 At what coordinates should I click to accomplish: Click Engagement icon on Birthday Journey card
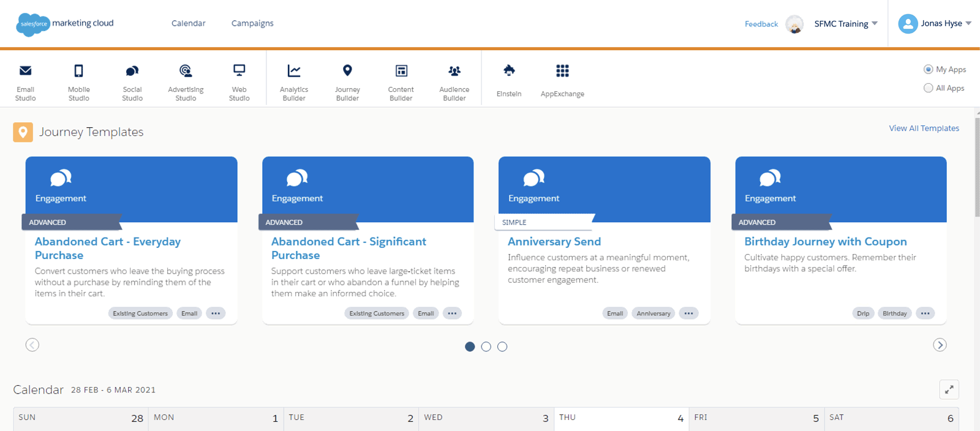(x=770, y=178)
